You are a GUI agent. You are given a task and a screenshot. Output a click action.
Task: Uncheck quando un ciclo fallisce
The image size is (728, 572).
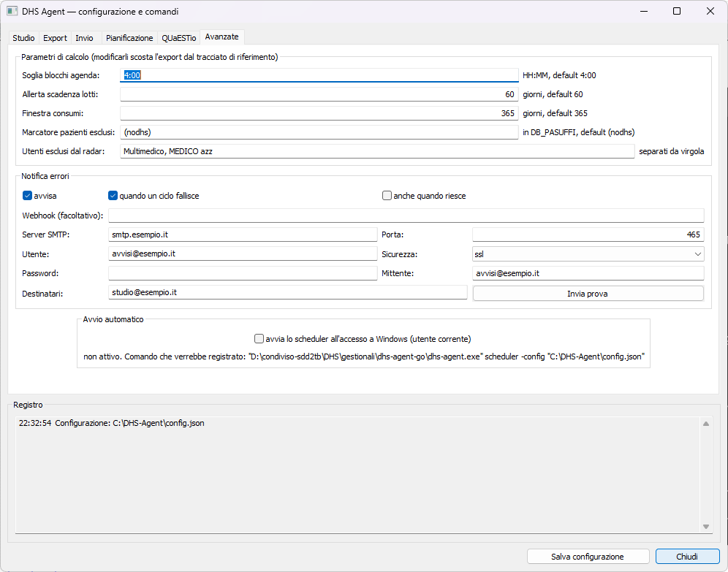click(113, 196)
